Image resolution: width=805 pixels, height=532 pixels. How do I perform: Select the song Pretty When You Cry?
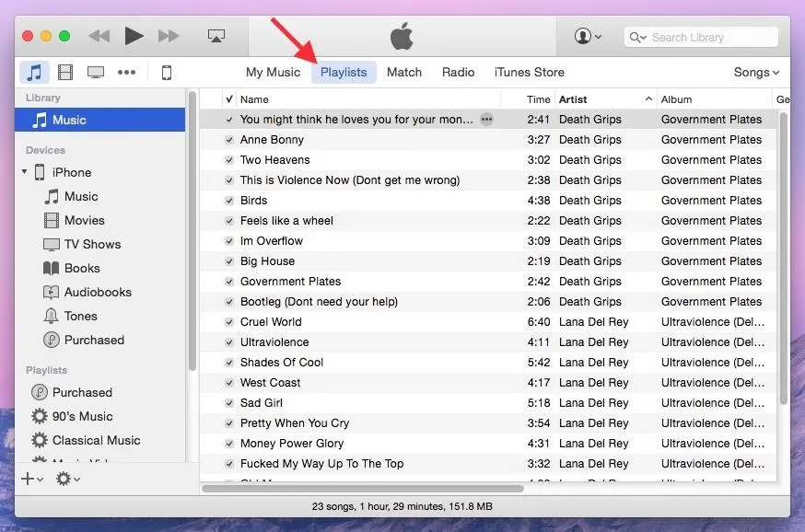(295, 423)
